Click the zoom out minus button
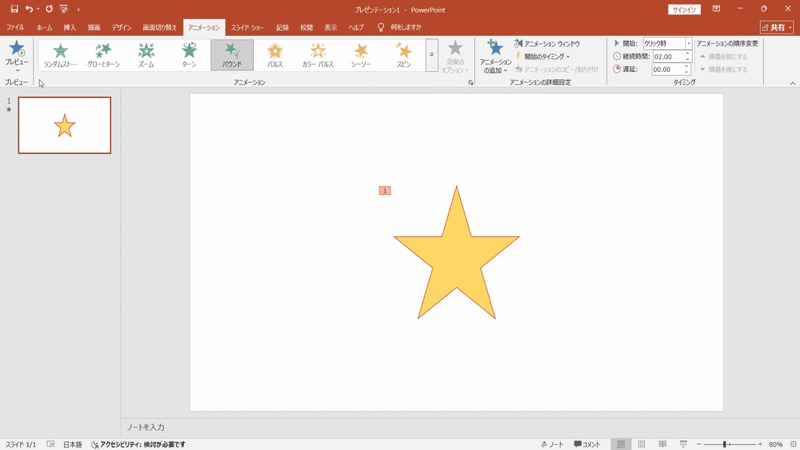Image resolution: width=800 pixels, height=450 pixels. point(699,444)
